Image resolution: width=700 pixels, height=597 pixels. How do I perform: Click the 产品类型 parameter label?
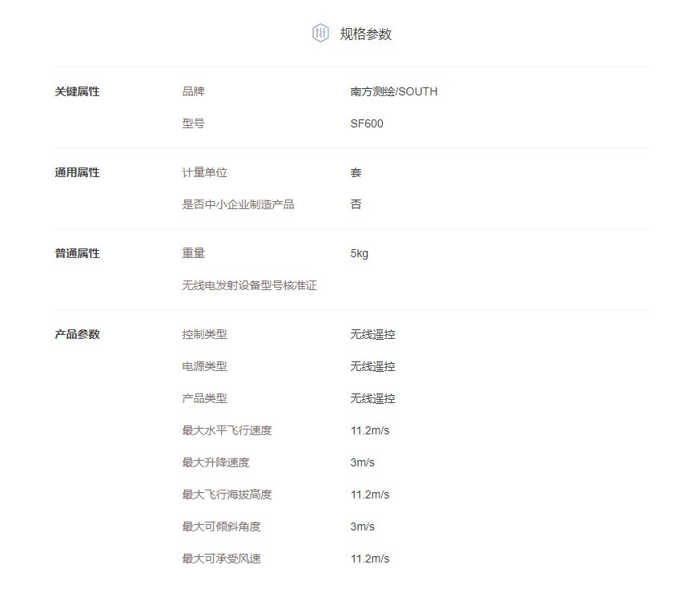[204, 398]
